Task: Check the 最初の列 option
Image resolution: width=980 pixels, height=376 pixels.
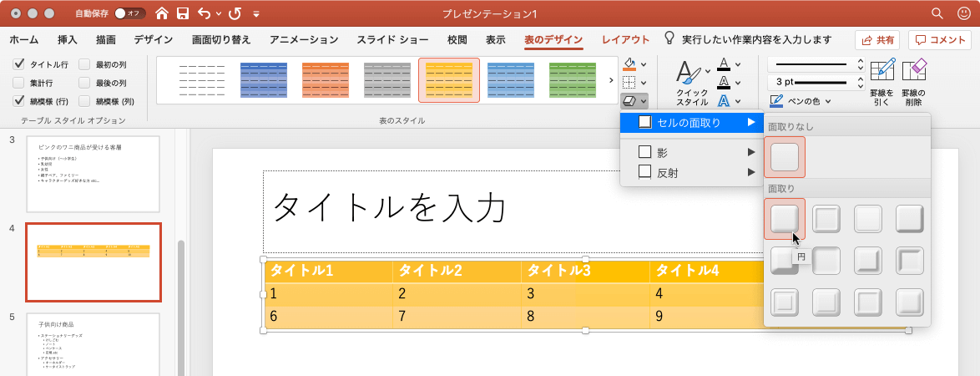Action: point(84,64)
